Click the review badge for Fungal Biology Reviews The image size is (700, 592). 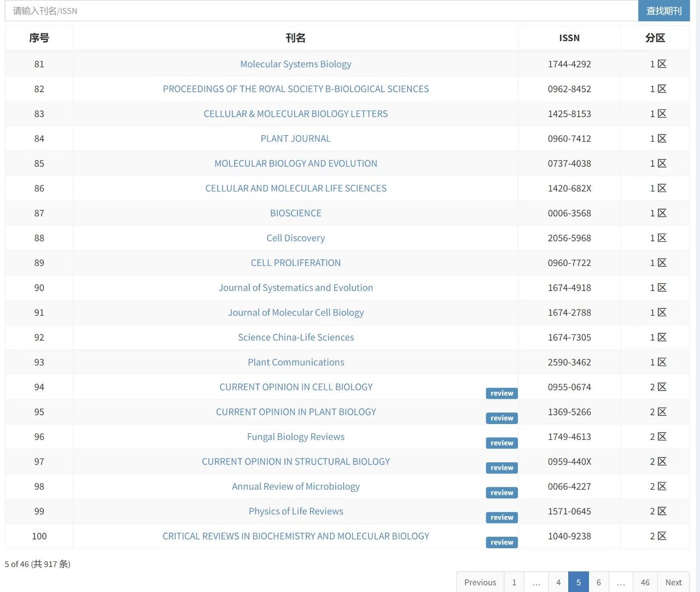pos(501,443)
